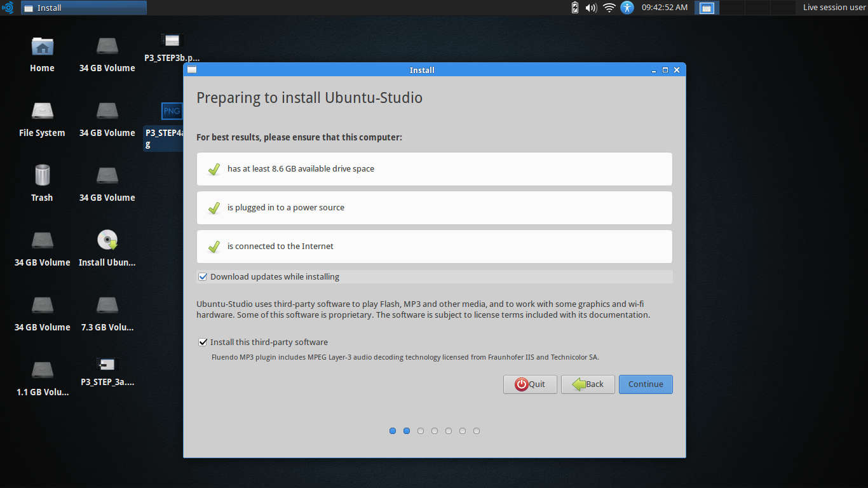The width and height of the screenshot is (868, 488).
Task: Close the Install window
Action: point(677,70)
